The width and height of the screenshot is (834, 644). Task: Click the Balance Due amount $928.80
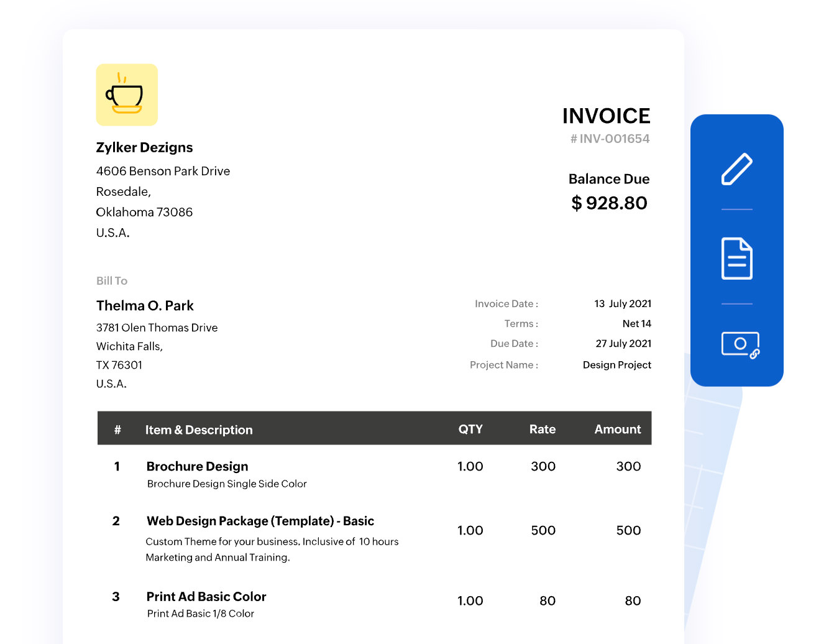click(609, 203)
